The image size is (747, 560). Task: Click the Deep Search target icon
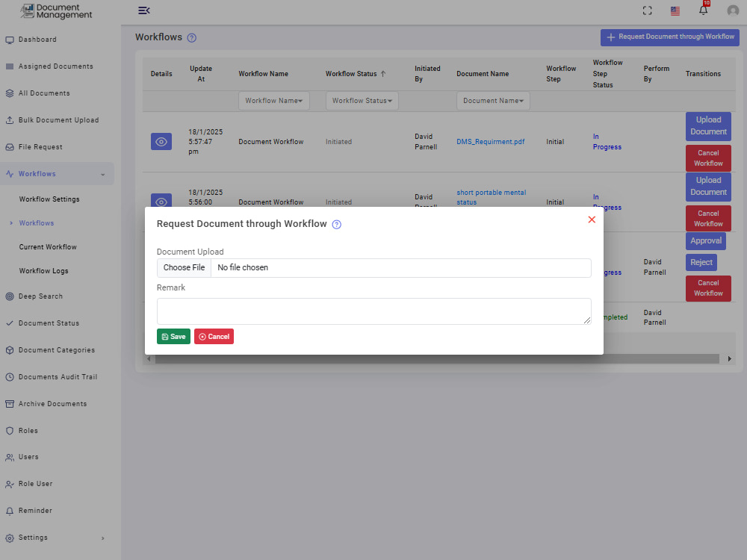(10, 296)
